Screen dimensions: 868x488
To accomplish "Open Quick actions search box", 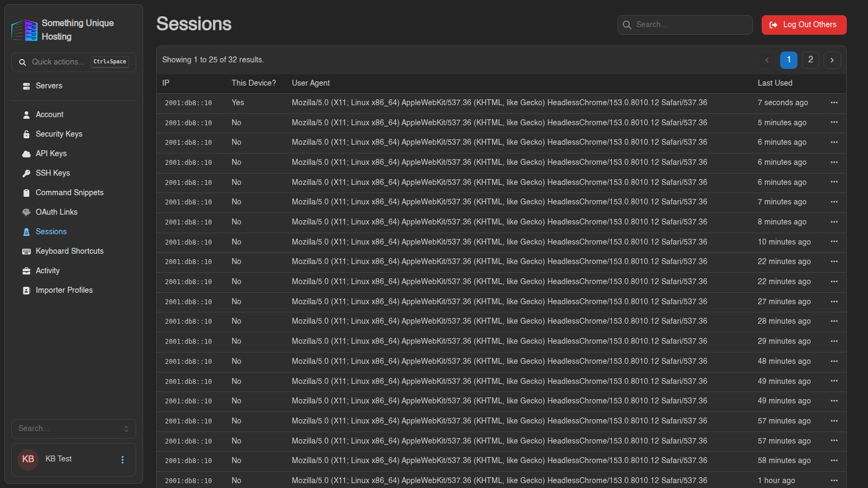I will pos(74,62).
